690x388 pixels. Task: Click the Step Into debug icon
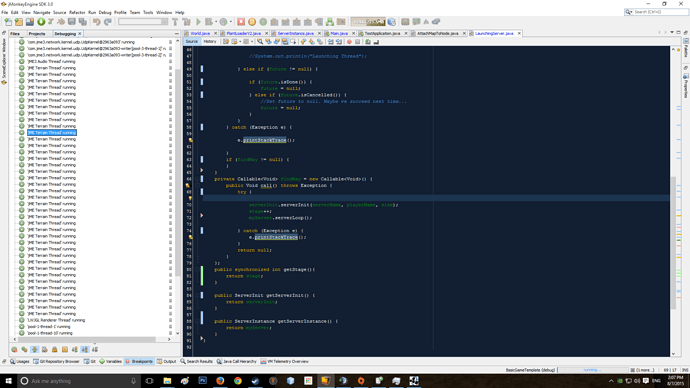[x=297, y=22]
